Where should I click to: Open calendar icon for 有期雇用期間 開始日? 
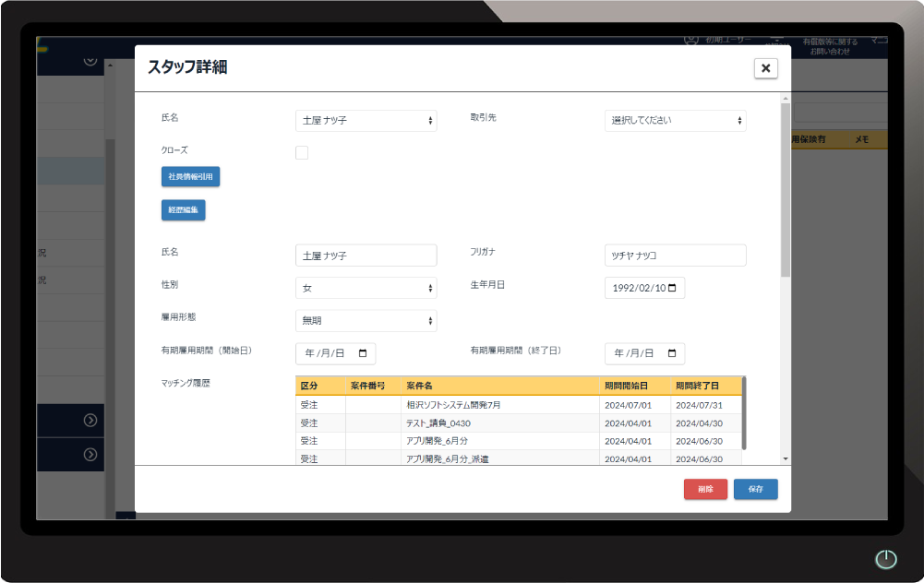point(362,353)
